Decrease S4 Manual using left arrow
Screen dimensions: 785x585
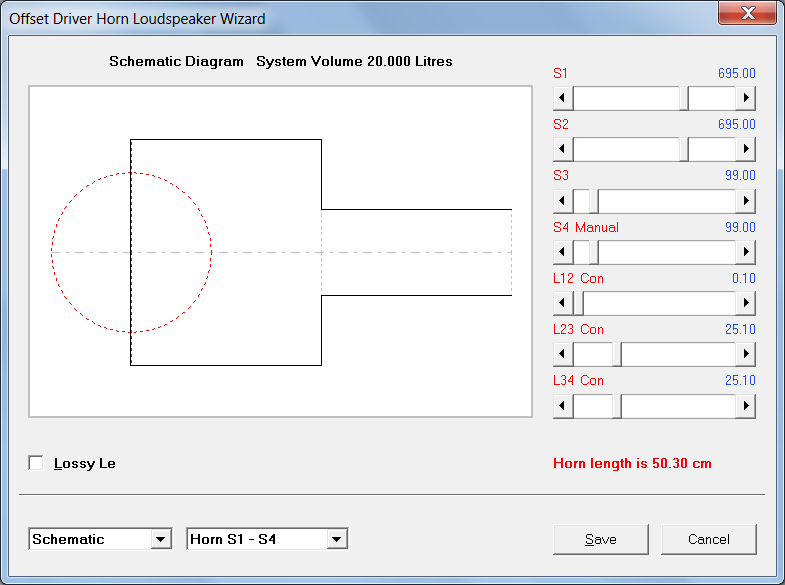tap(563, 252)
